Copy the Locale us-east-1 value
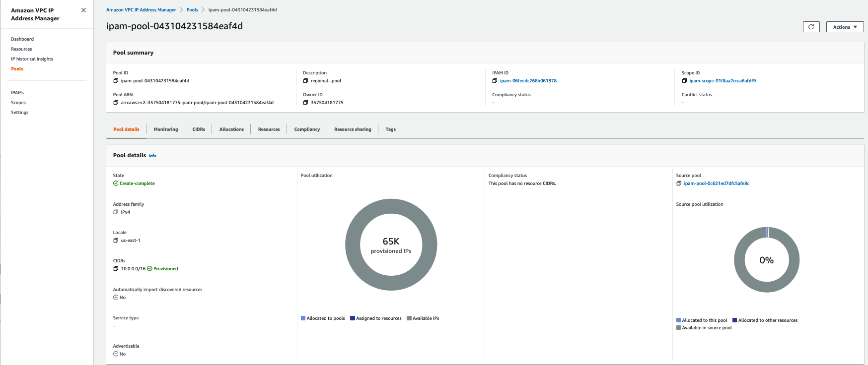 [x=116, y=241]
